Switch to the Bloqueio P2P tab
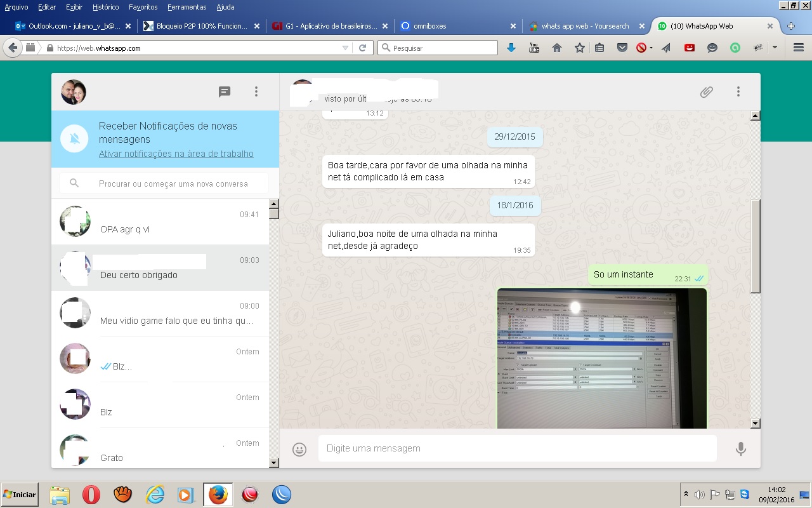The width and height of the screenshot is (812, 508). click(202, 26)
